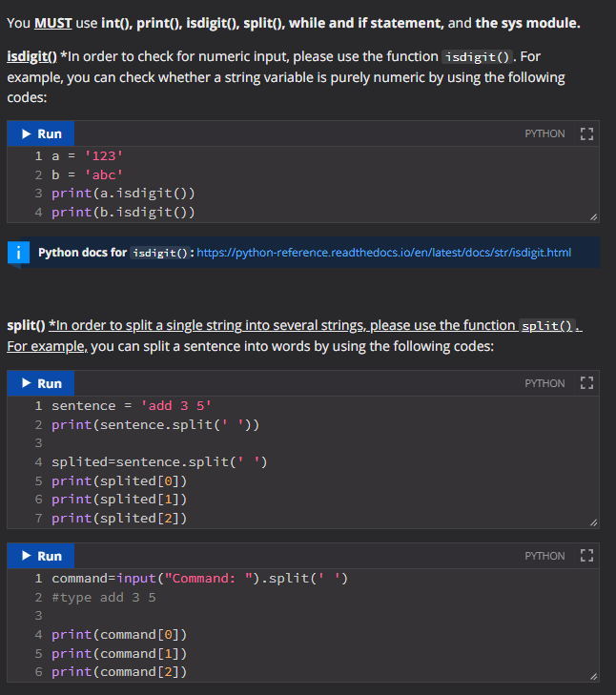
Task: Click PYTHON label on the isdigit code block
Action: point(544,133)
